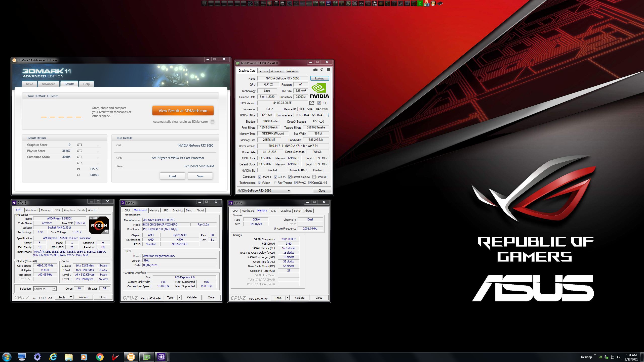Click the BIOS version share/export icon

(312, 103)
